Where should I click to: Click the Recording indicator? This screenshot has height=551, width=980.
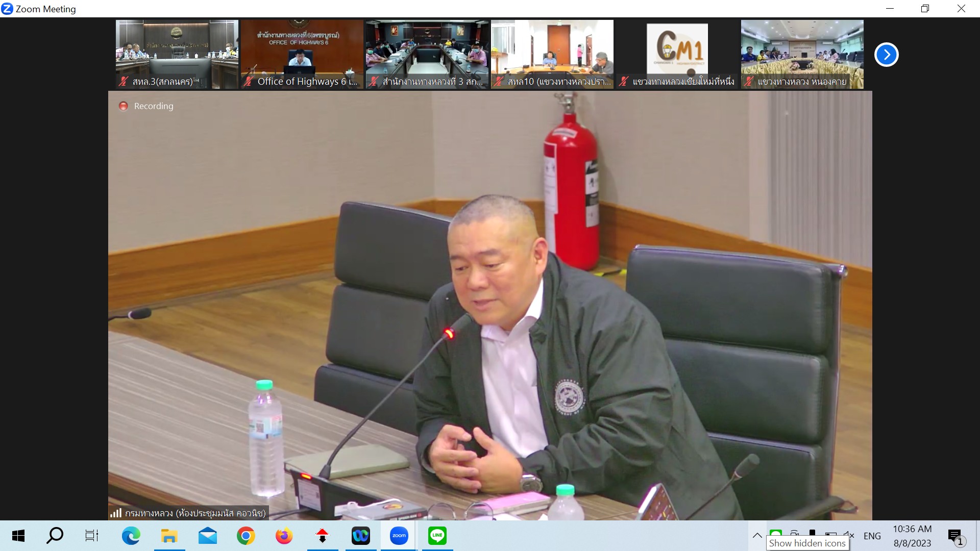pyautogui.click(x=146, y=106)
